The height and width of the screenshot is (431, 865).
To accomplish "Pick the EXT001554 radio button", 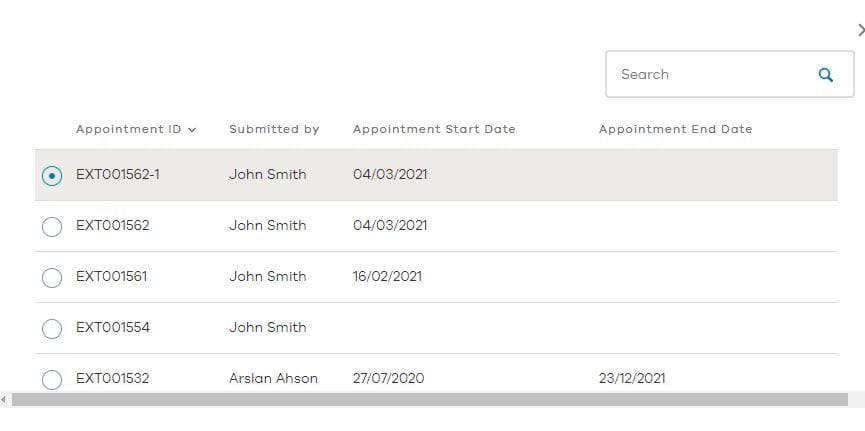I will click(52, 329).
